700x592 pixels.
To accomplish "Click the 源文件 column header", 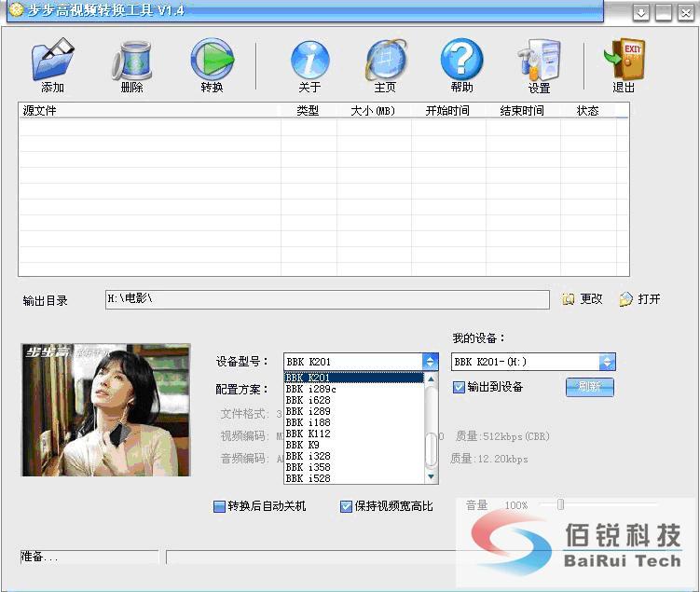I will [149, 111].
